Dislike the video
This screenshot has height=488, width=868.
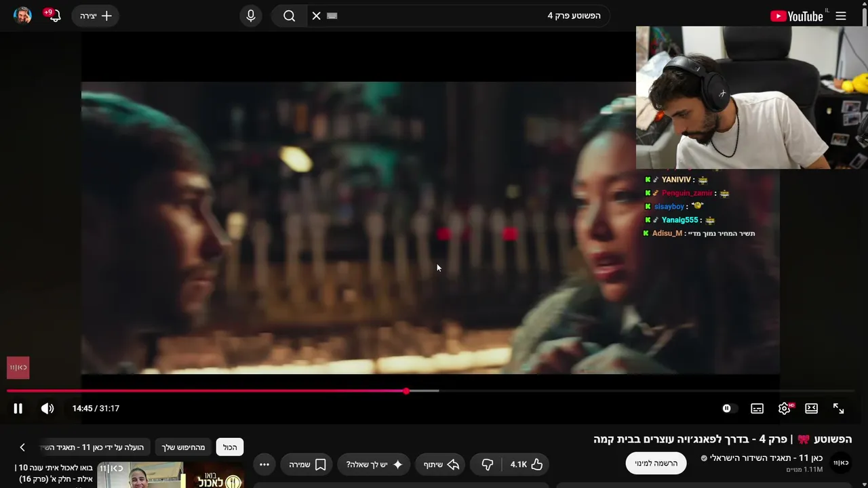tap(487, 464)
